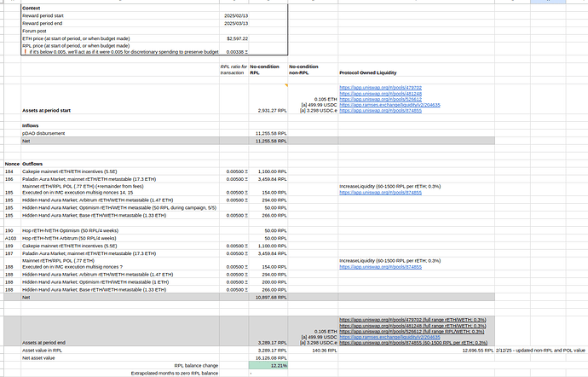Select the green 12.21% balance change cell
Image resolution: width=588 pixels, height=377 pixels.
tap(268, 365)
